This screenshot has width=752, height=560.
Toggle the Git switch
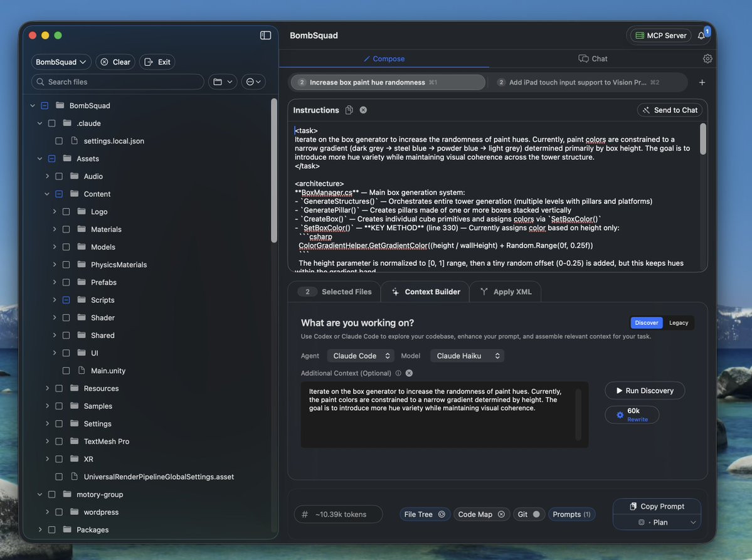[536, 514]
